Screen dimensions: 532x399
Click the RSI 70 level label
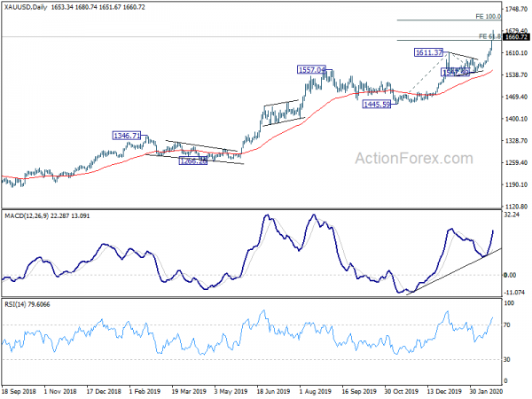[x=506, y=325]
